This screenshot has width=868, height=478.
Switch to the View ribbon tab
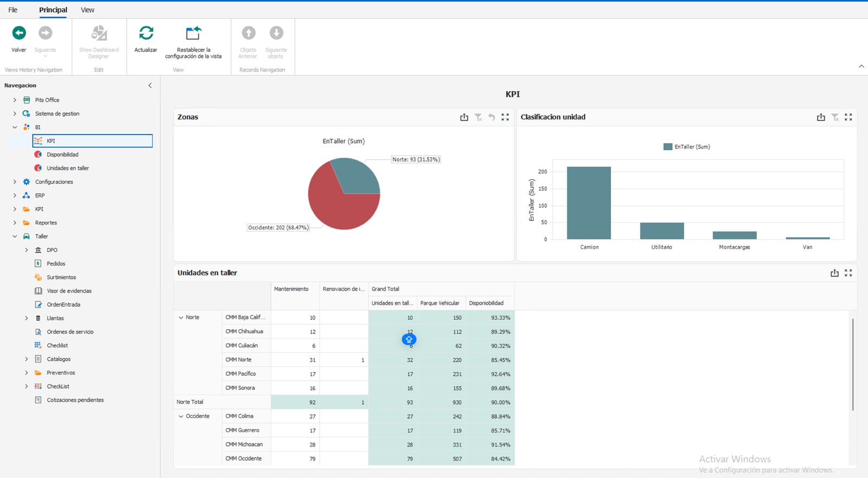87,10
